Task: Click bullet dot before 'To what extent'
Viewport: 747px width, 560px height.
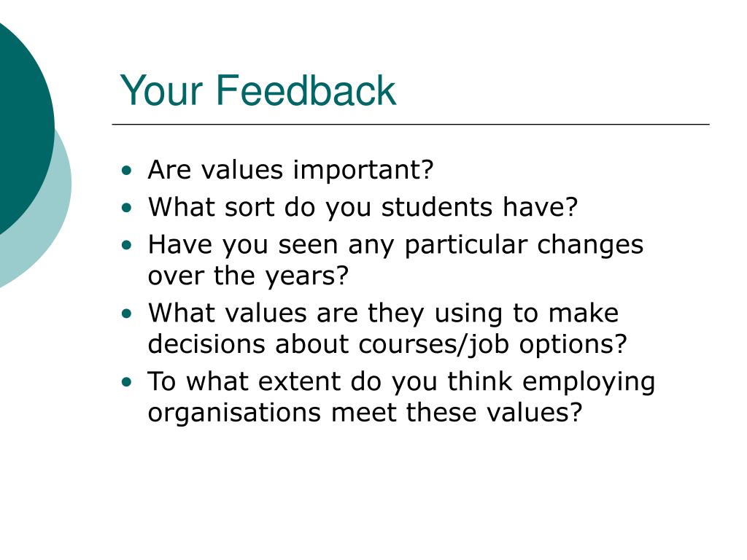Action: (126, 382)
